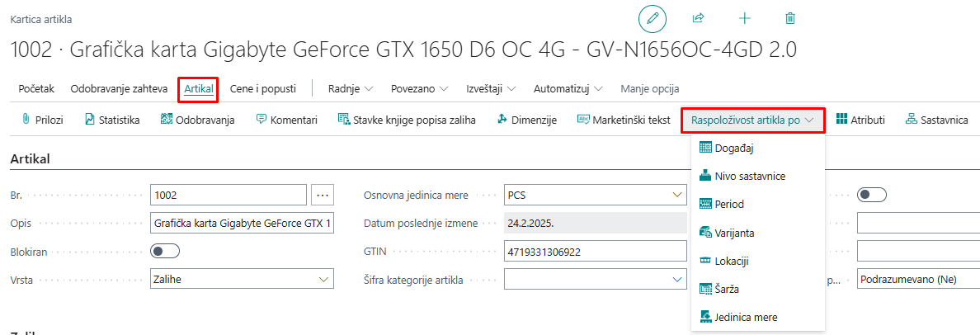Click the pencil edit icon
The image size is (980, 335).
[651, 18]
